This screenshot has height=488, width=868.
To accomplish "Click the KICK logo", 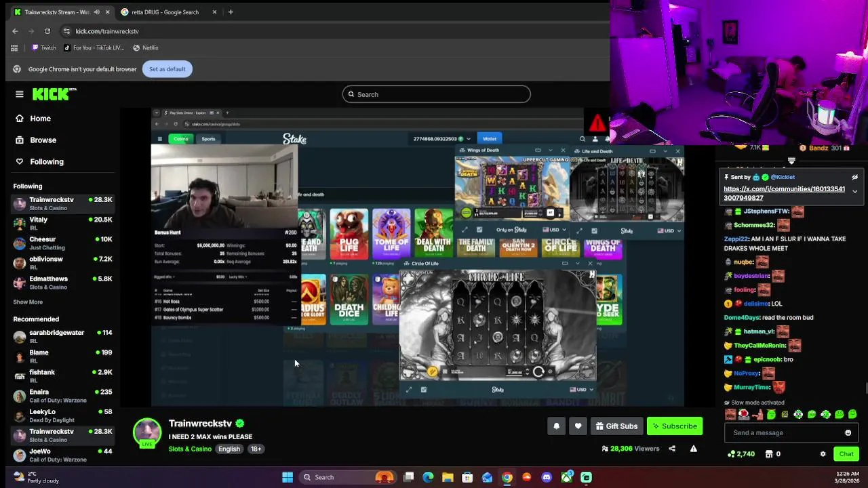I will tap(54, 94).
